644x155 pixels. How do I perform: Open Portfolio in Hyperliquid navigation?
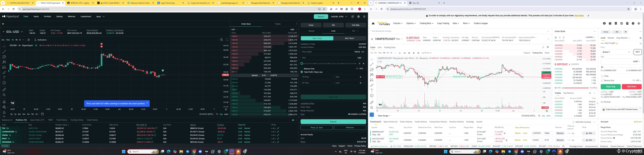[47, 17]
